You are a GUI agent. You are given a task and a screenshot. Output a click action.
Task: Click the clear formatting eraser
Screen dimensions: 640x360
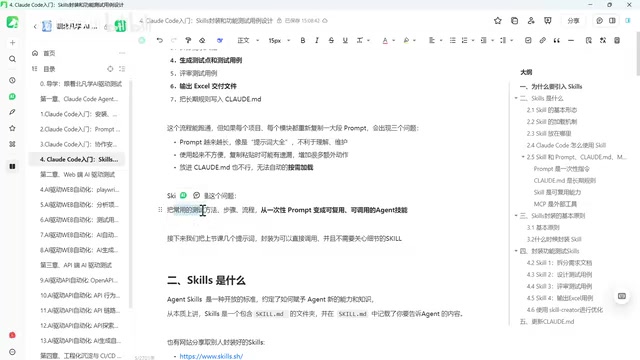point(202,40)
